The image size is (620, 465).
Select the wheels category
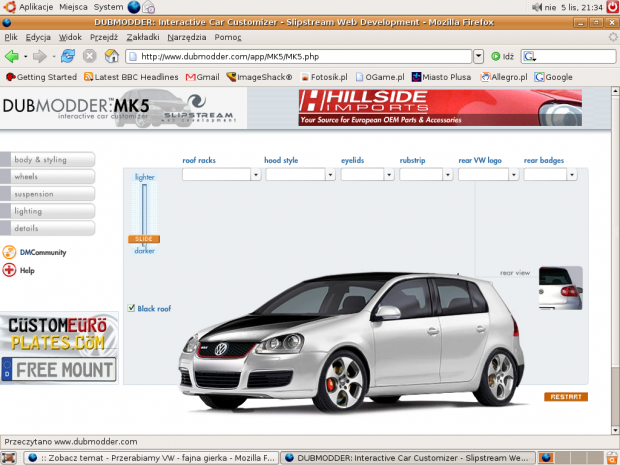pyautogui.click(x=47, y=176)
